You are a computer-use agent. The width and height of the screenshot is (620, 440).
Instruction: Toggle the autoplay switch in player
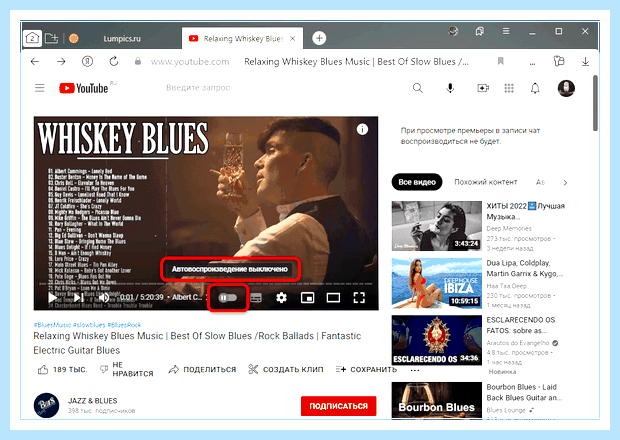click(x=228, y=298)
